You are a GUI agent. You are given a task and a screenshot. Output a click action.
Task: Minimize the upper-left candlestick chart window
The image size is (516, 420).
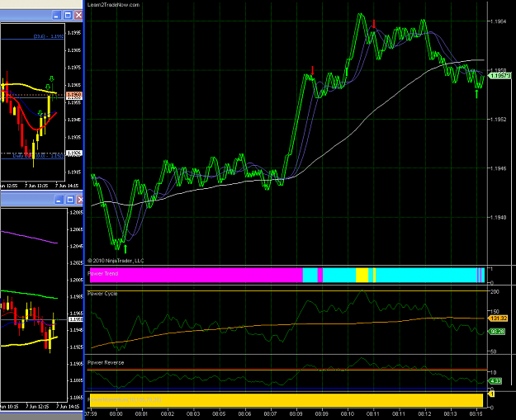(57, 15)
